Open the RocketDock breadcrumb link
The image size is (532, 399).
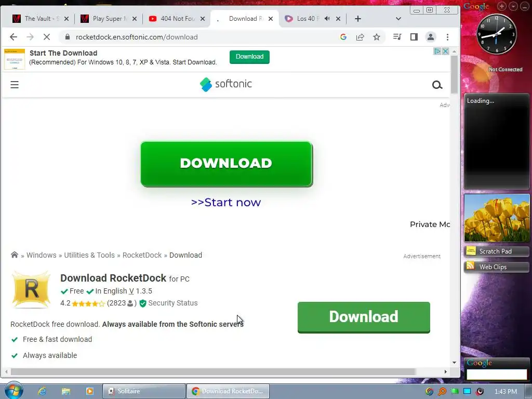click(x=142, y=255)
